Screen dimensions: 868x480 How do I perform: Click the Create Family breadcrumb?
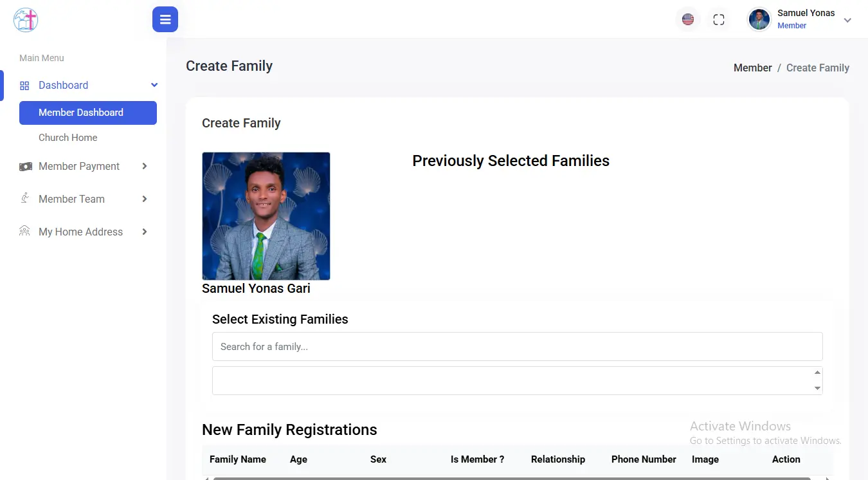[818, 68]
